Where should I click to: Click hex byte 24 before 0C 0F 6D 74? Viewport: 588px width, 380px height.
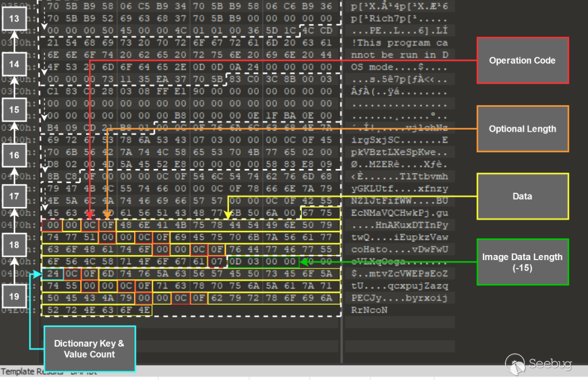[x=53, y=274]
